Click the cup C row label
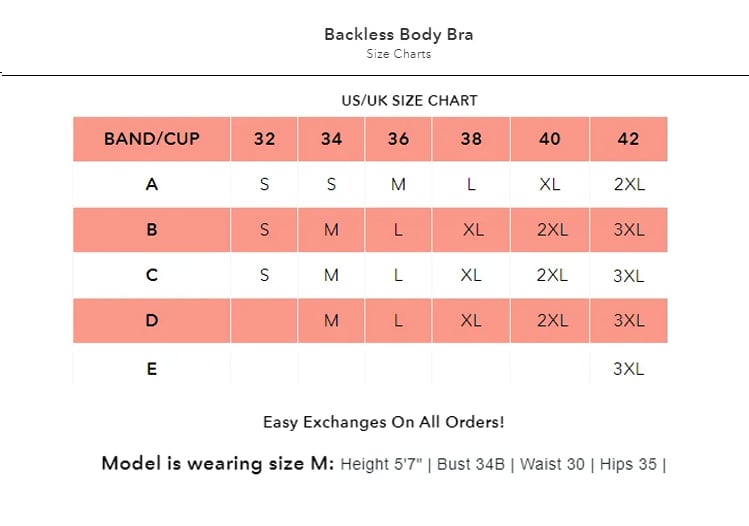 click(x=152, y=275)
